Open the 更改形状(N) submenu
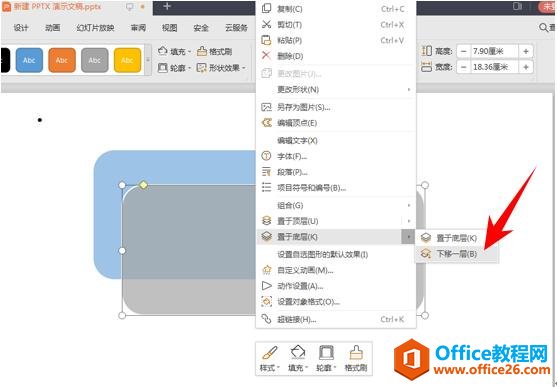Screen dimensions: 557x387 (336, 89)
